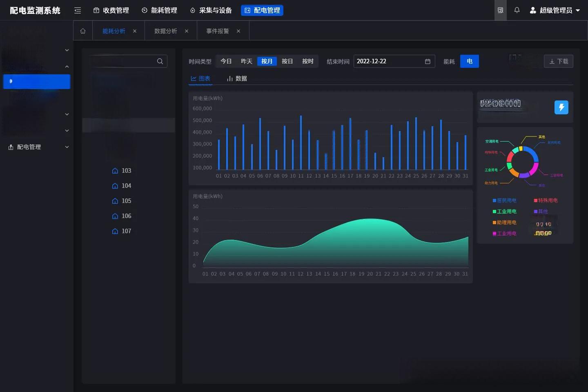Screen dimensions: 588x392
Task: Click the notification bell icon
Action: pos(517,10)
